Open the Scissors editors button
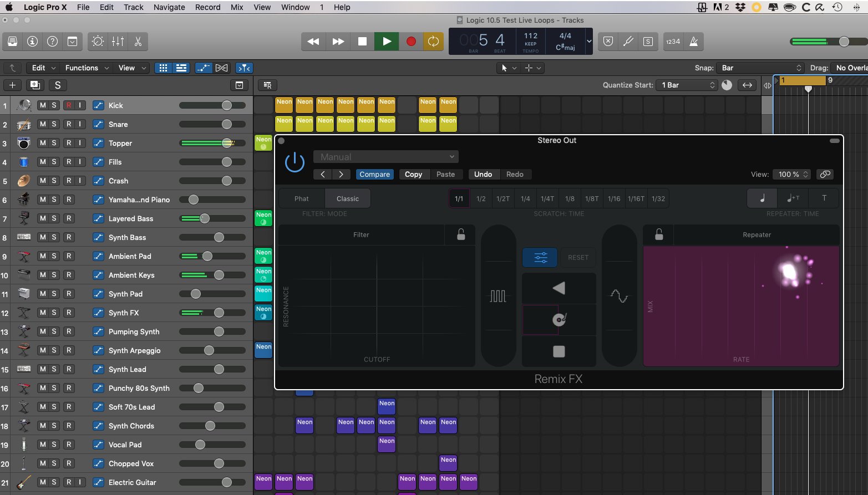Viewport: 868px width, 495px height. pyautogui.click(x=138, y=42)
